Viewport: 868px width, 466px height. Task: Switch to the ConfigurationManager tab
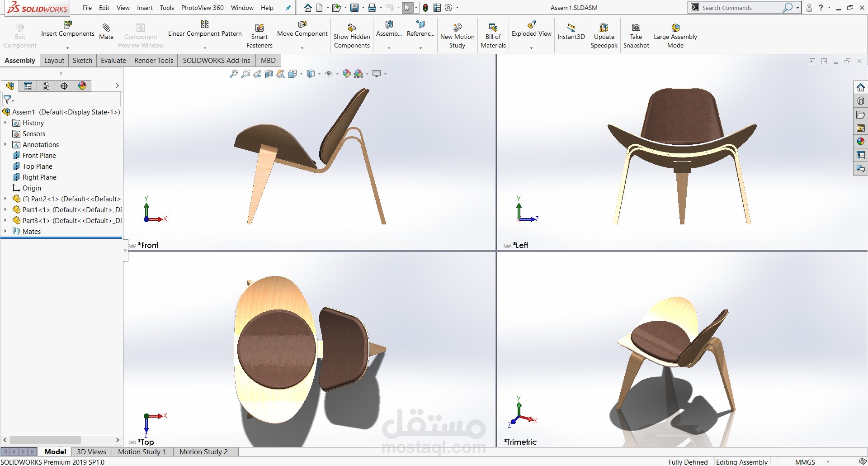[x=46, y=86]
